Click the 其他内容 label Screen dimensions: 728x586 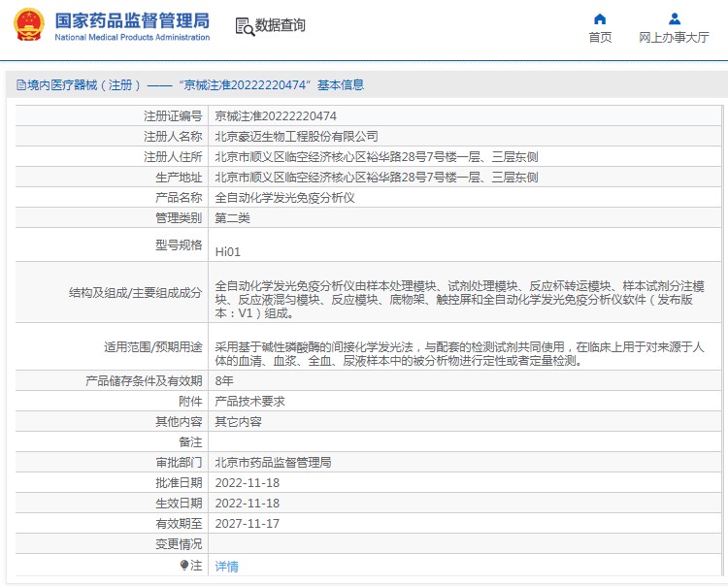click(179, 422)
